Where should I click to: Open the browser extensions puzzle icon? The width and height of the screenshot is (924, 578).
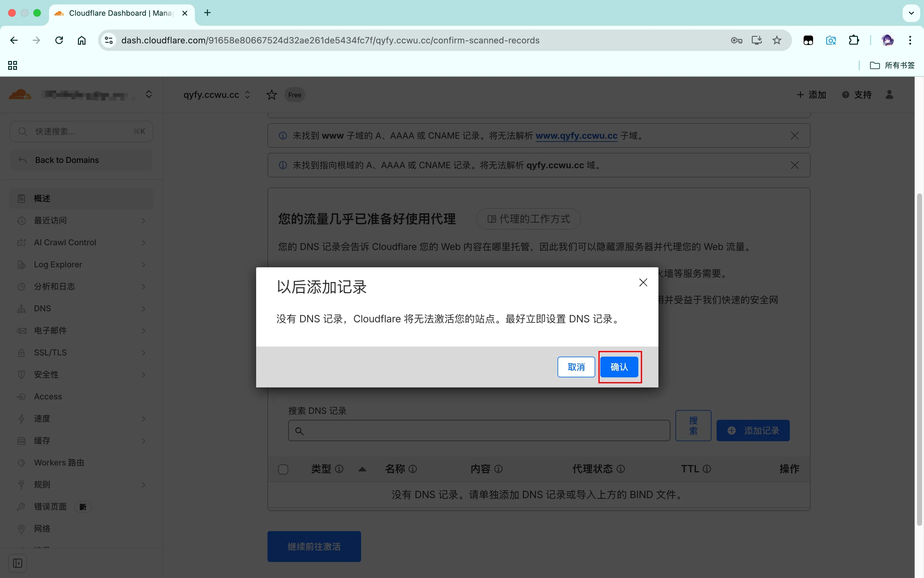pos(854,41)
